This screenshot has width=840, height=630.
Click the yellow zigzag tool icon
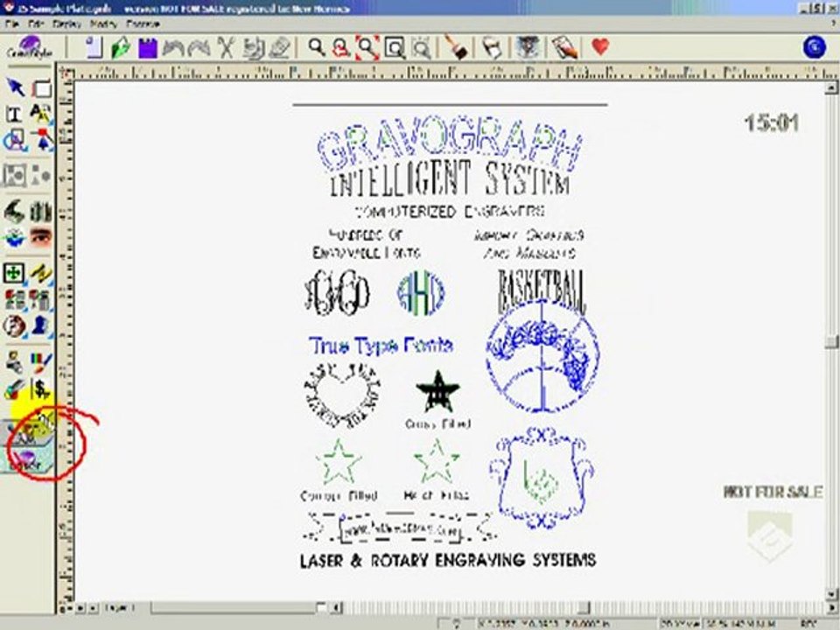(41, 273)
